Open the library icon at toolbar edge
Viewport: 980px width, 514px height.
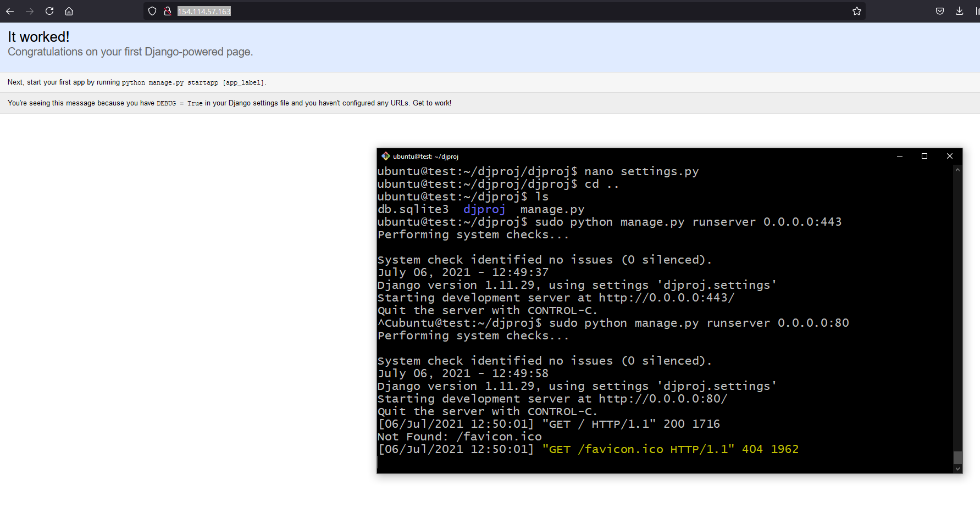(x=977, y=11)
